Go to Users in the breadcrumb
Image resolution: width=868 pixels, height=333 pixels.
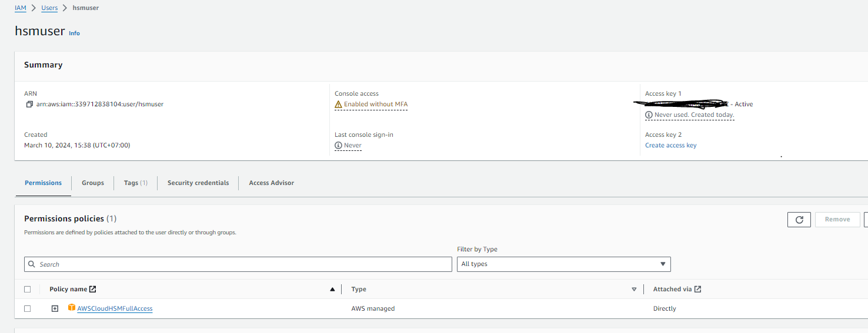[x=49, y=8]
